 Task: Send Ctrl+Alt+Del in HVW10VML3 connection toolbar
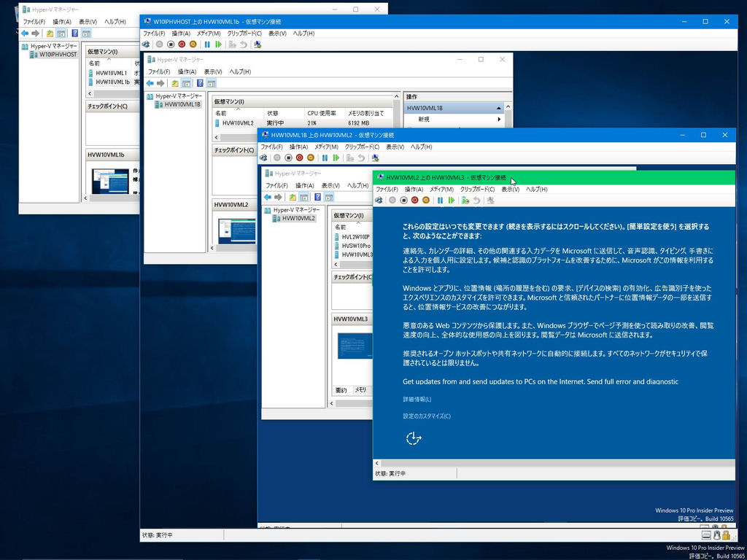[x=379, y=201]
